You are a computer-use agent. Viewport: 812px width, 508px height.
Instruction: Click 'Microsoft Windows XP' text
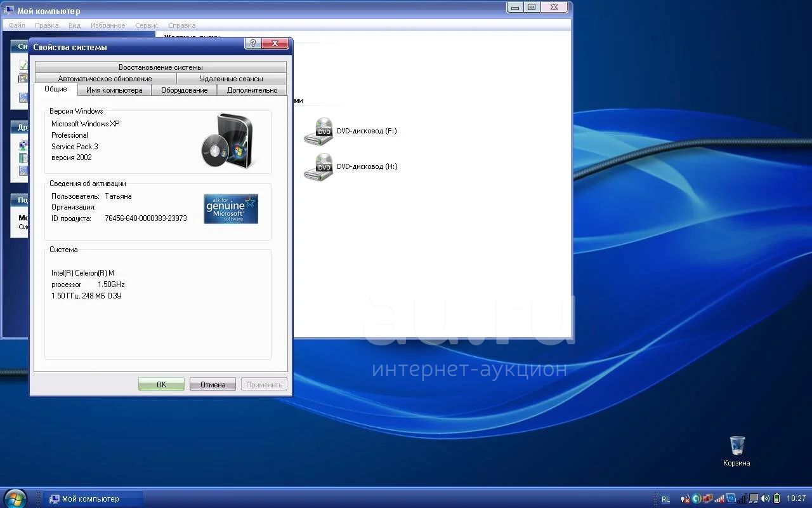coord(85,124)
